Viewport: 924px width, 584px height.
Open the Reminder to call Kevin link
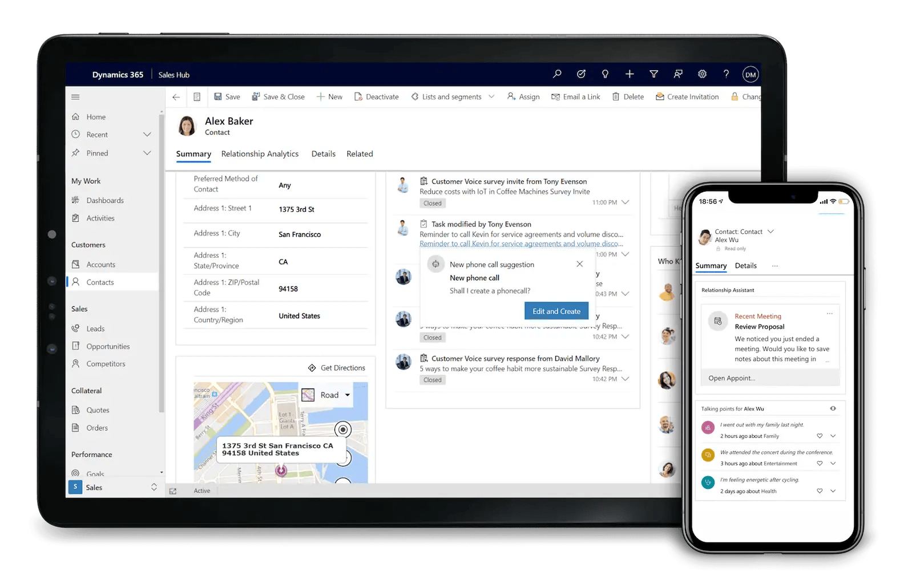521,244
